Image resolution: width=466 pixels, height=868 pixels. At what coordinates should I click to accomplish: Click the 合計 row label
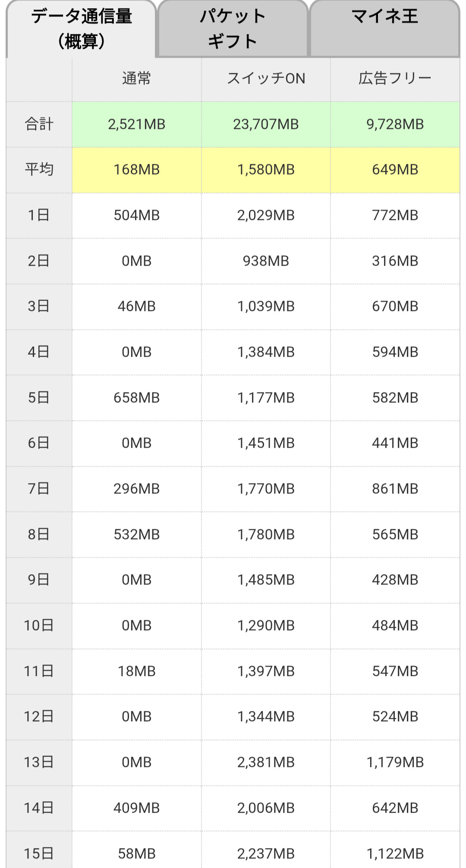(x=39, y=124)
